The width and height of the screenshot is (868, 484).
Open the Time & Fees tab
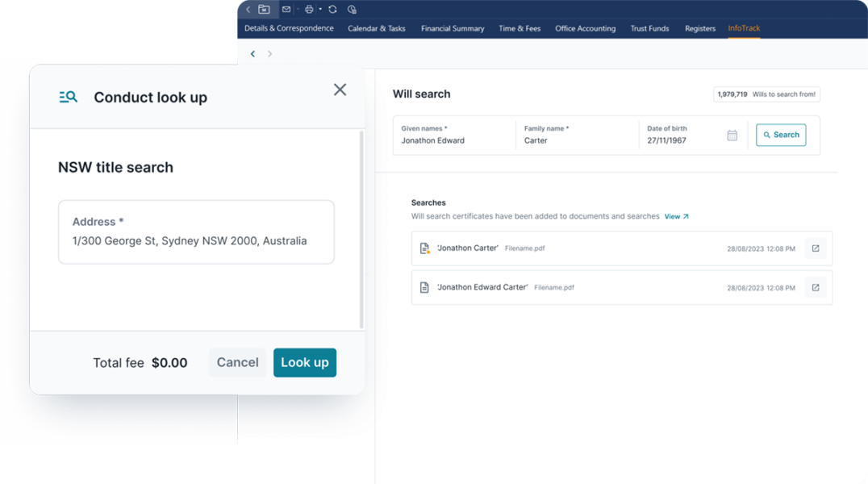pos(520,28)
